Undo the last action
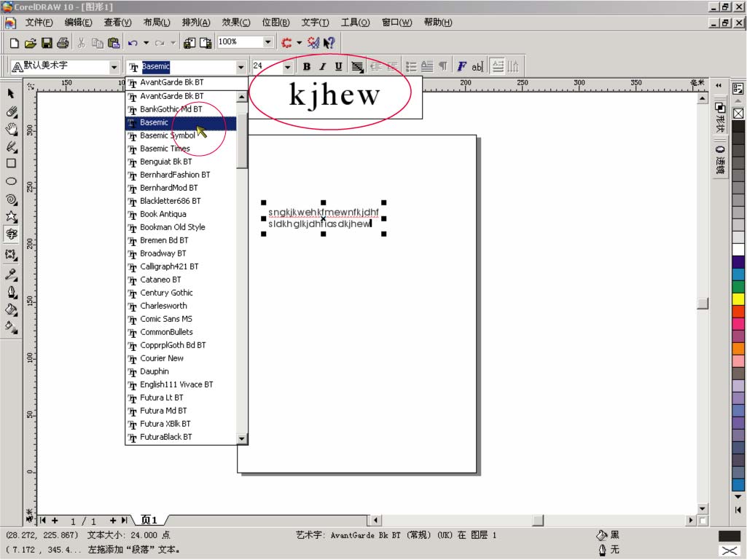This screenshot has height=560, width=747. point(133,44)
